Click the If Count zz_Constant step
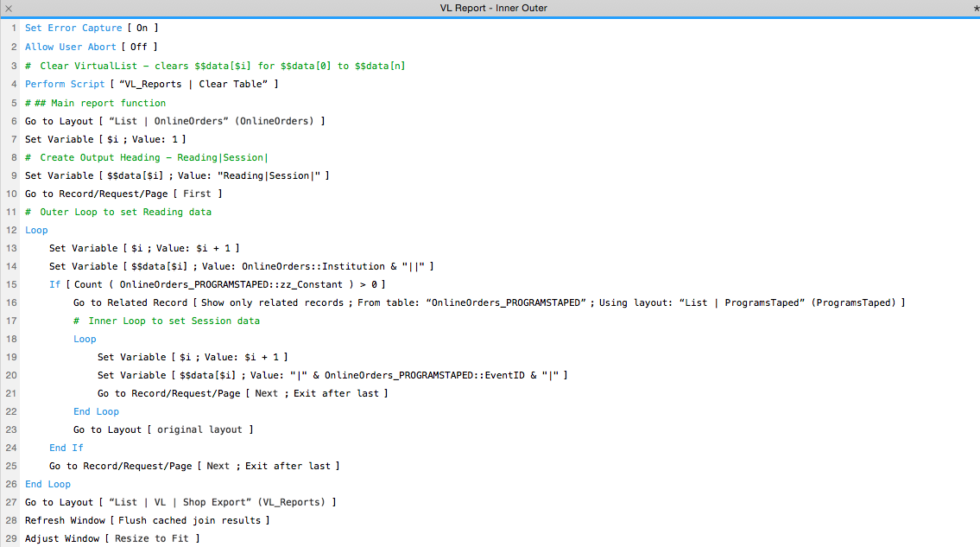 216,284
